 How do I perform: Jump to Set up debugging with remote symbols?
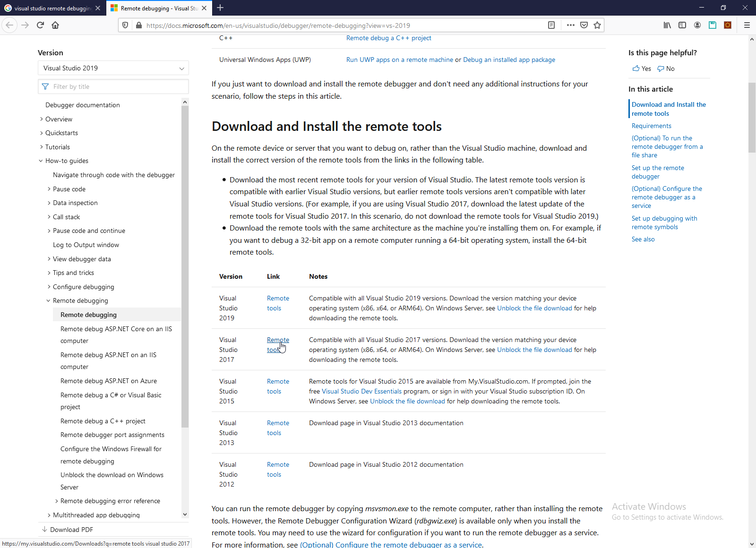point(664,223)
